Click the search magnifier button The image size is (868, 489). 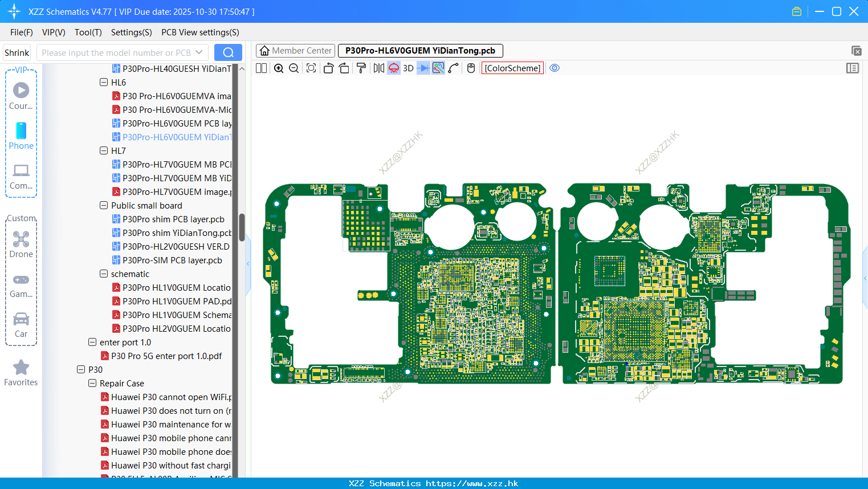(x=228, y=52)
